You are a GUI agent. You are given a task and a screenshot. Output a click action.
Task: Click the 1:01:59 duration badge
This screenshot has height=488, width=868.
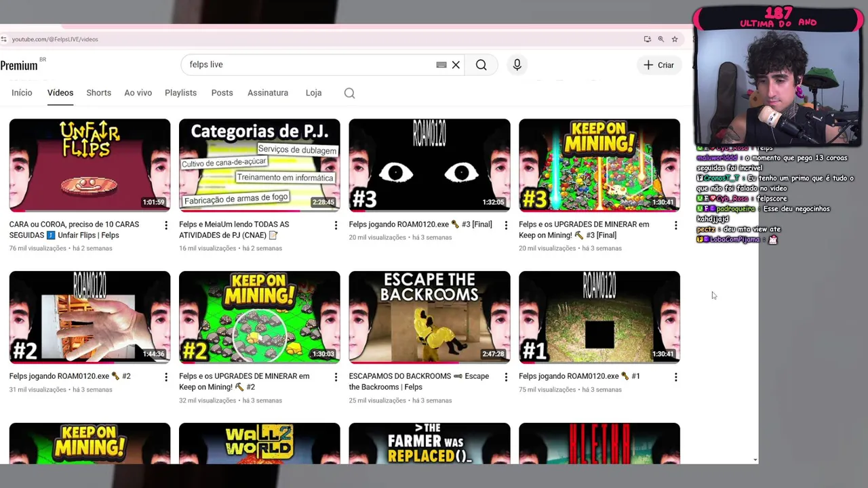click(153, 202)
